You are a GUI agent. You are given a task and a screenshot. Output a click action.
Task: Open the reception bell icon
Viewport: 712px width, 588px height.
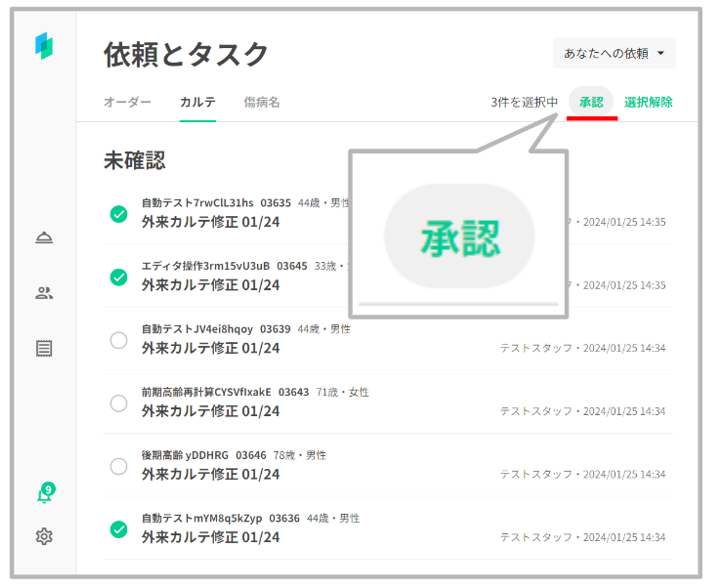click(44, 238)
